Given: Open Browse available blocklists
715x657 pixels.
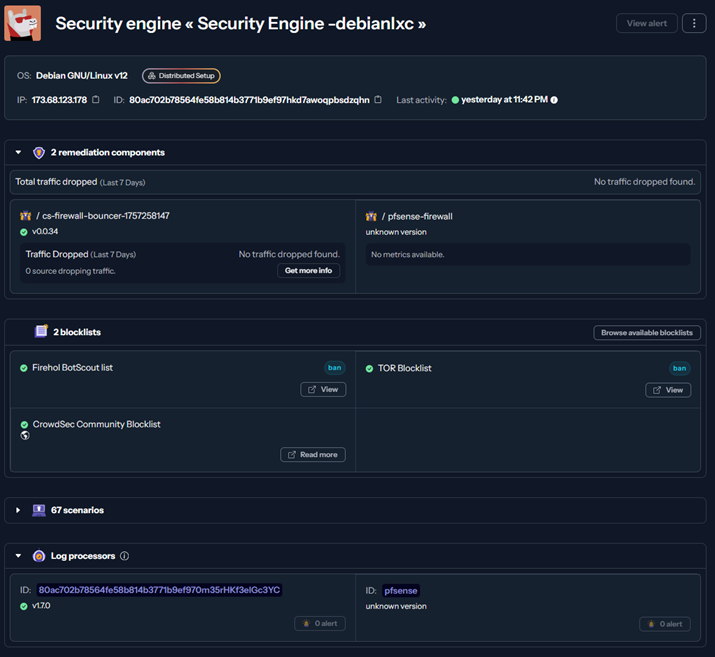Looking at the screenshot, I should (647, 332).
